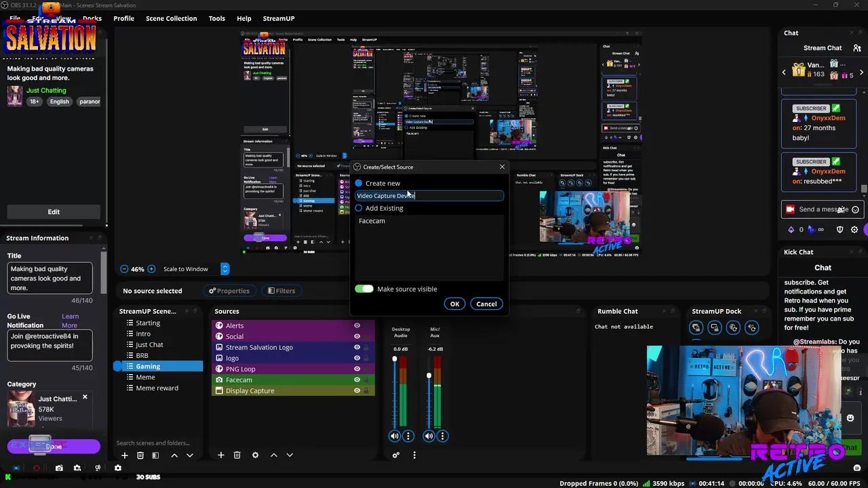This screenshot has width=868, height=488.
Task: Take screenshot with the camera icon in bottom toolbar
Action: [x=59, y=468]
